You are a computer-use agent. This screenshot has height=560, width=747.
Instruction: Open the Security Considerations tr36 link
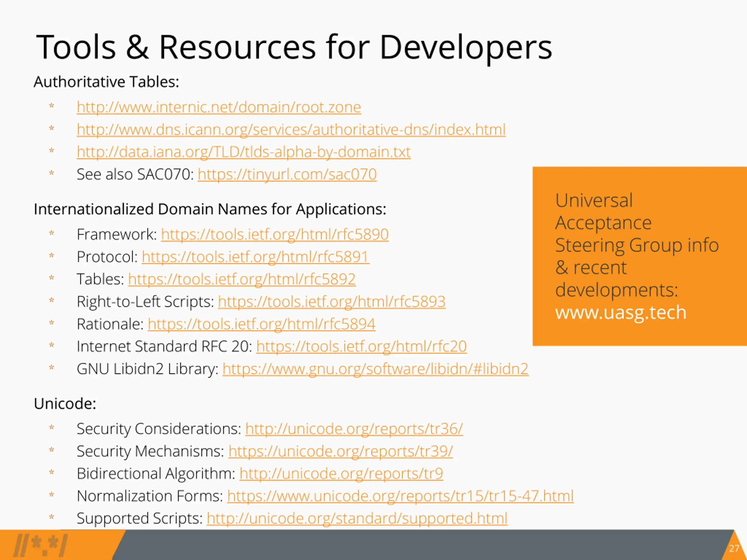(x=354, y=429)
